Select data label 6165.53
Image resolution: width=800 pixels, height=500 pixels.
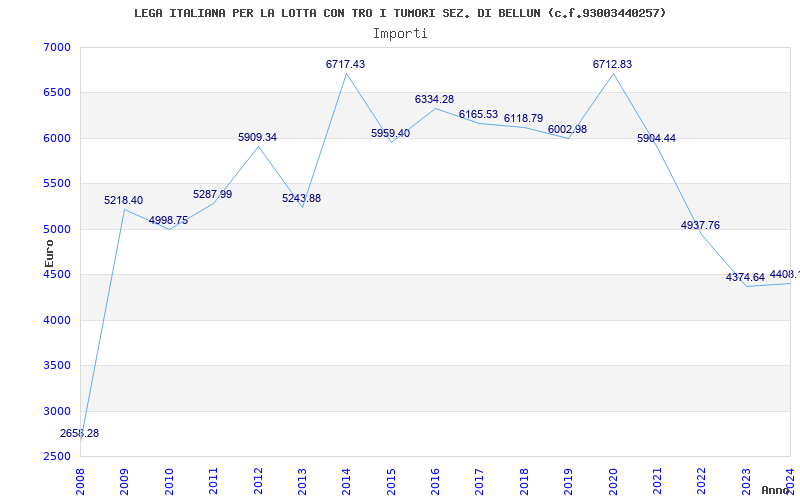coord(478,114)
